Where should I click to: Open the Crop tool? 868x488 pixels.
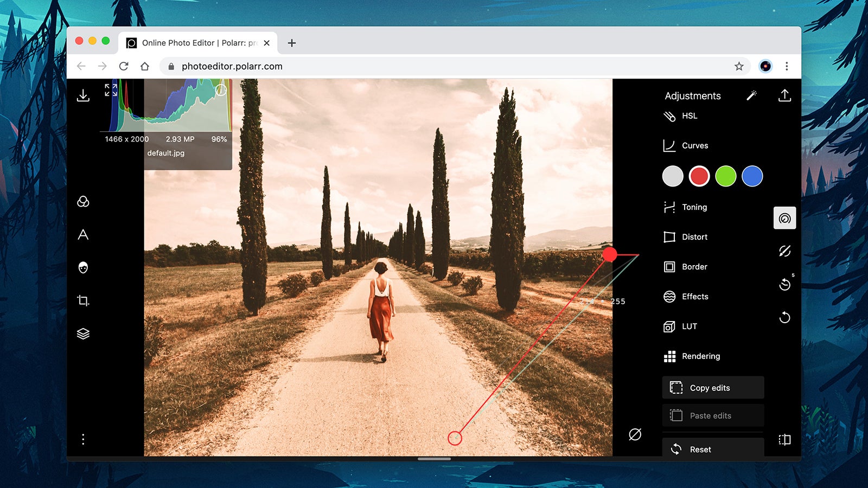[x=83, y=300]
